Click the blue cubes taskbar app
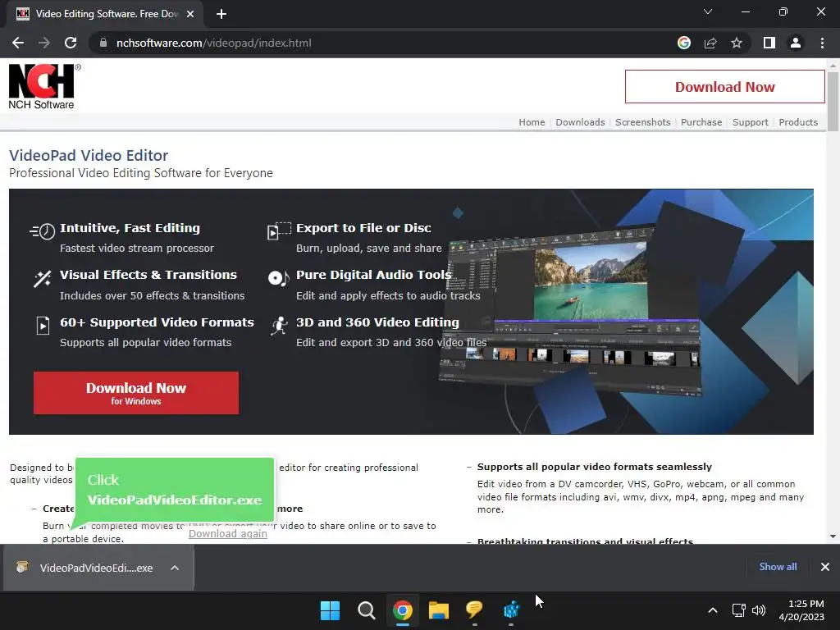840x630 pixels. (511, 610)
